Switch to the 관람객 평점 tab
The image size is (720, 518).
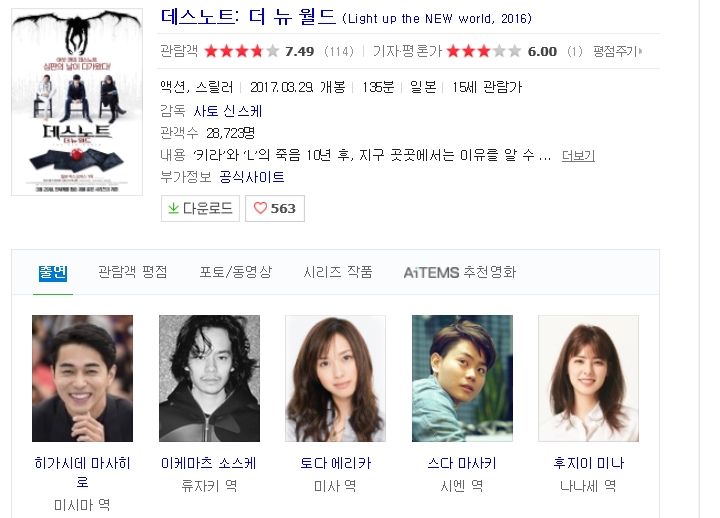[x=133, y=272]
